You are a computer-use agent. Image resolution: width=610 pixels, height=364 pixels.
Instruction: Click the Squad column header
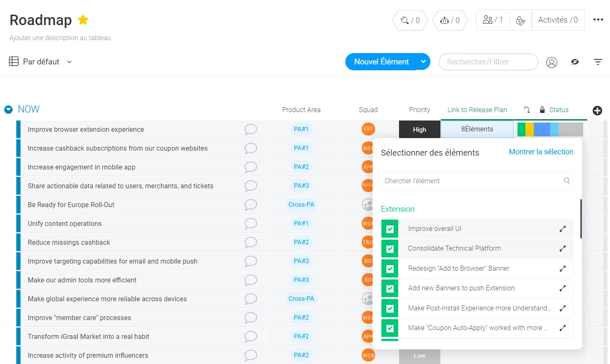pyautogui.click(x=368, y=110)
